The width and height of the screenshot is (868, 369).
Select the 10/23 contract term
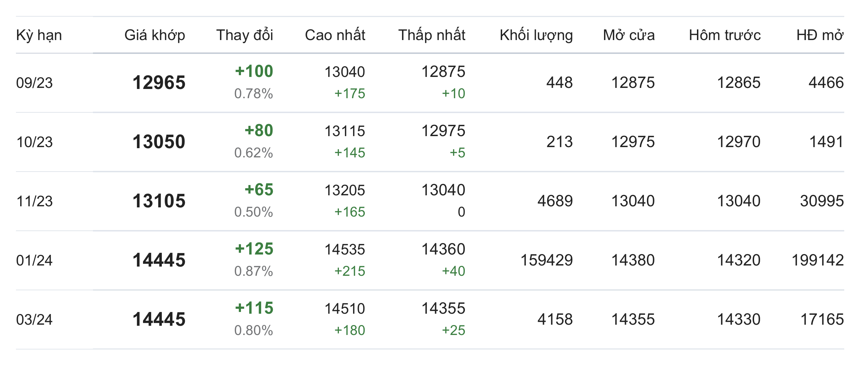click(x=34, y=142)
